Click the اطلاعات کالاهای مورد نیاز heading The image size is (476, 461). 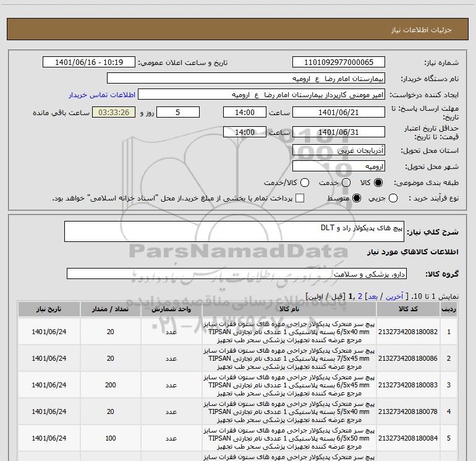click(x=413, y=252)
